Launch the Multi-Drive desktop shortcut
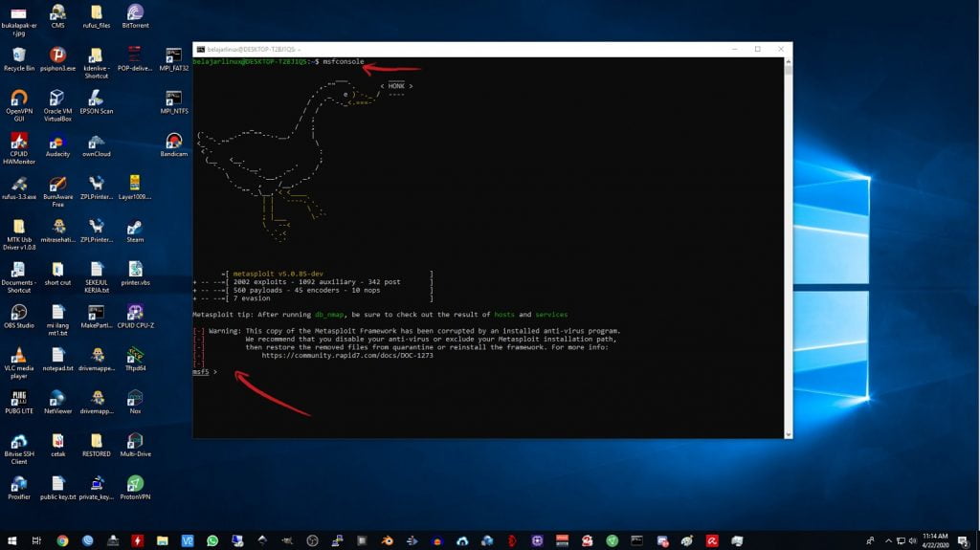Viewport: 980px width, 550px height. tap(135, 445)
